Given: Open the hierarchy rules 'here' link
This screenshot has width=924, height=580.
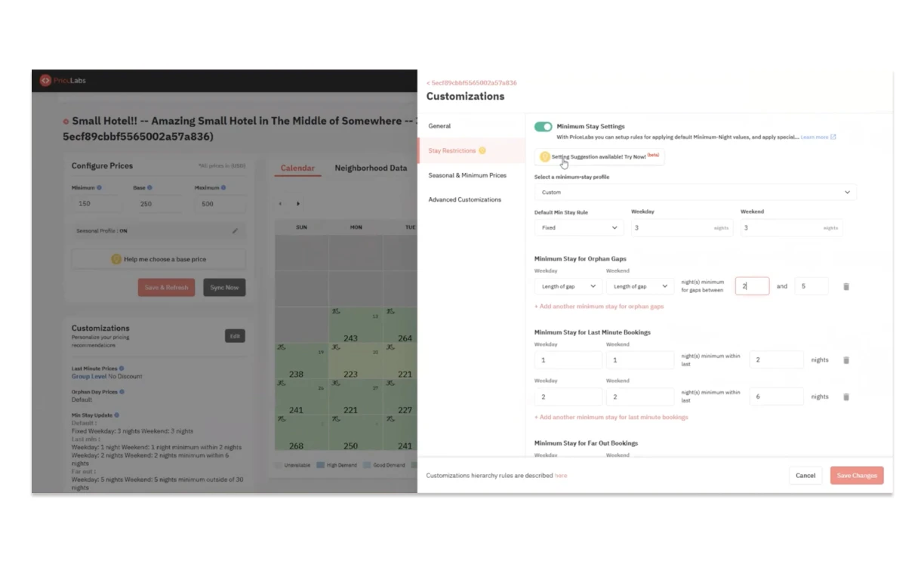Looking at the screenshot, I should [x=561, y=476].
